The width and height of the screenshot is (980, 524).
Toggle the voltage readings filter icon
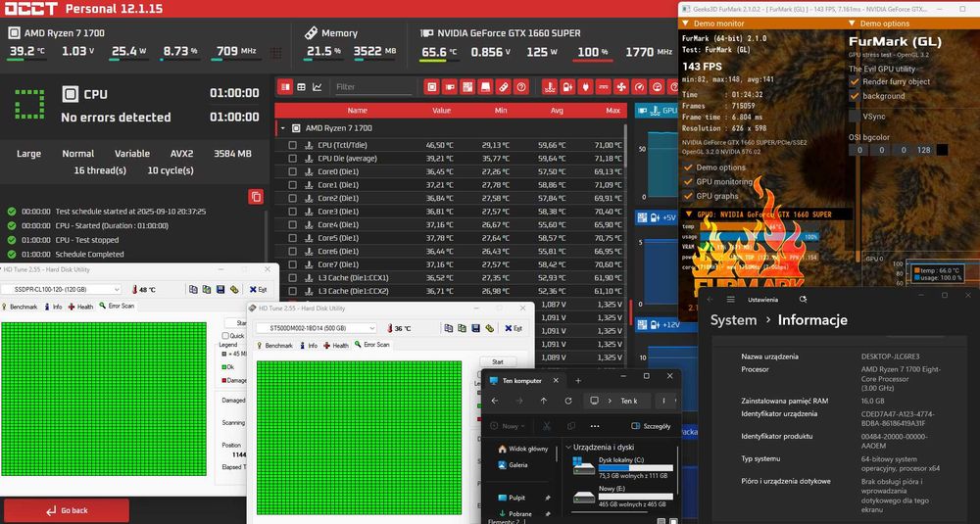click(567, 87)
